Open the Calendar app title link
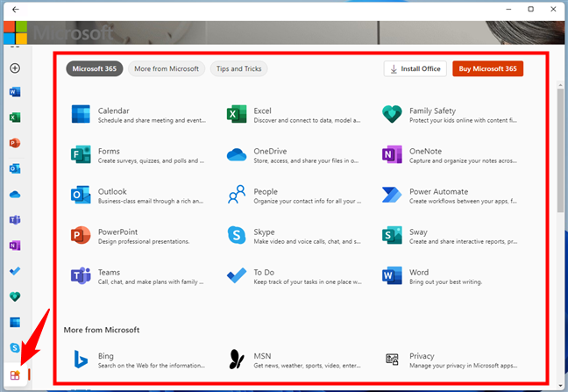The height and width of the screenshot is (392, 568). pos(113,110)
